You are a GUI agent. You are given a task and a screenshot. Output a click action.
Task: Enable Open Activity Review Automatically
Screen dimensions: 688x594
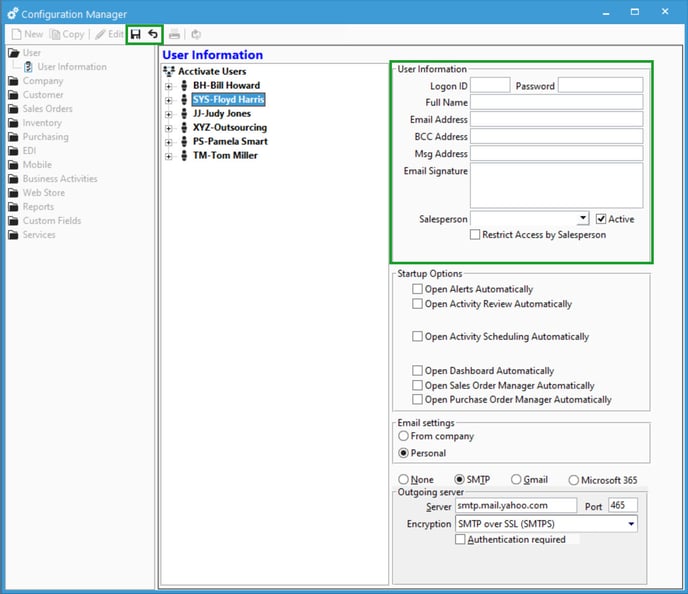click(417, 304)
